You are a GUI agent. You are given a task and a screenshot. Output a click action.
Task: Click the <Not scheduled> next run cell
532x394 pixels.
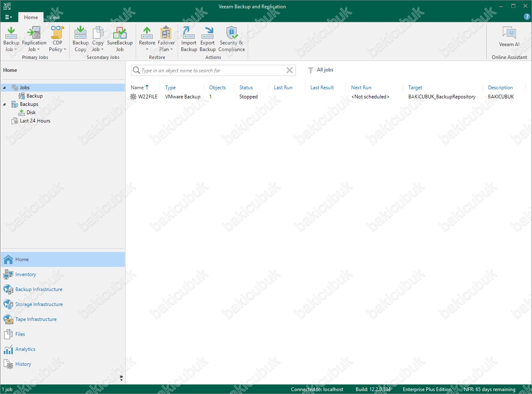pos(370,97)
